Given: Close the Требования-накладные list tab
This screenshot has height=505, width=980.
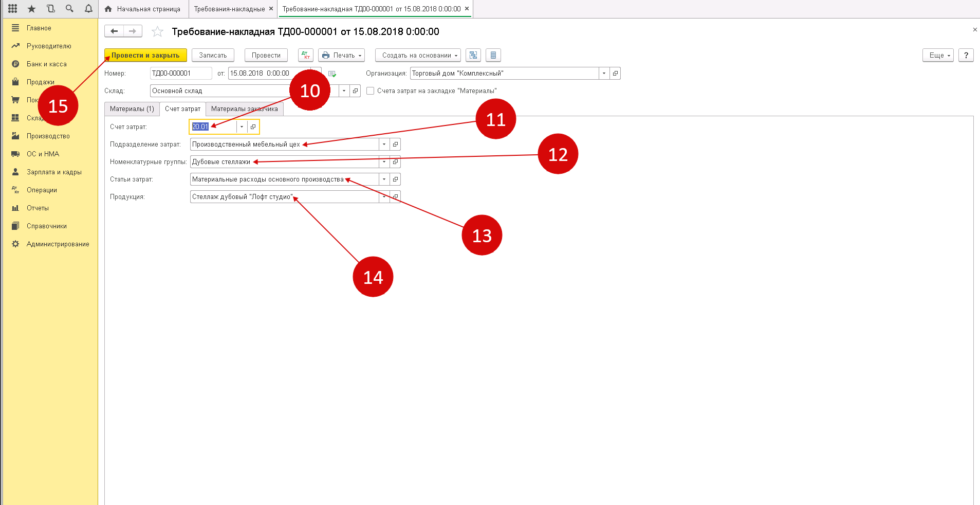Looking at the screenshot, I should tap(271, 9).
